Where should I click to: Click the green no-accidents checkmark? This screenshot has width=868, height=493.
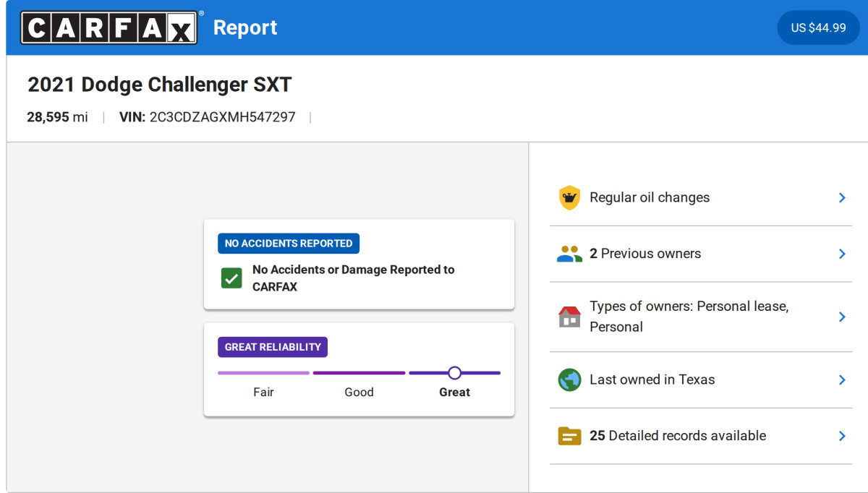(x=231, y=278)
